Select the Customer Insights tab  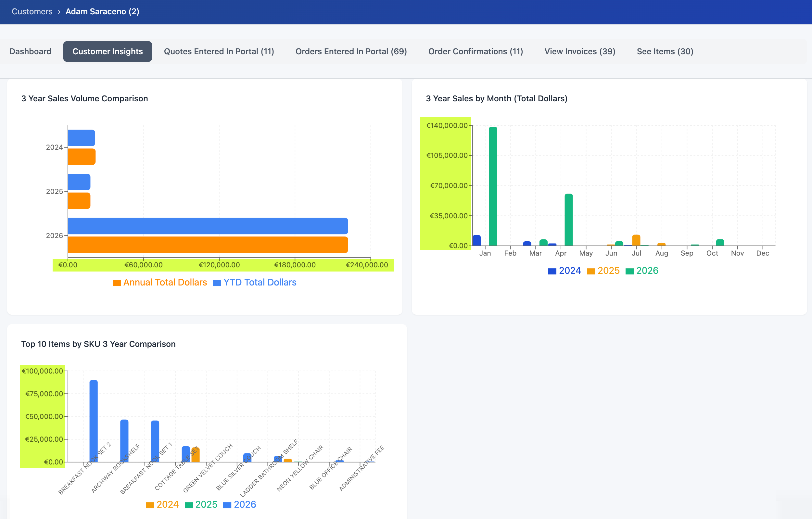click(x=108, y=51)
